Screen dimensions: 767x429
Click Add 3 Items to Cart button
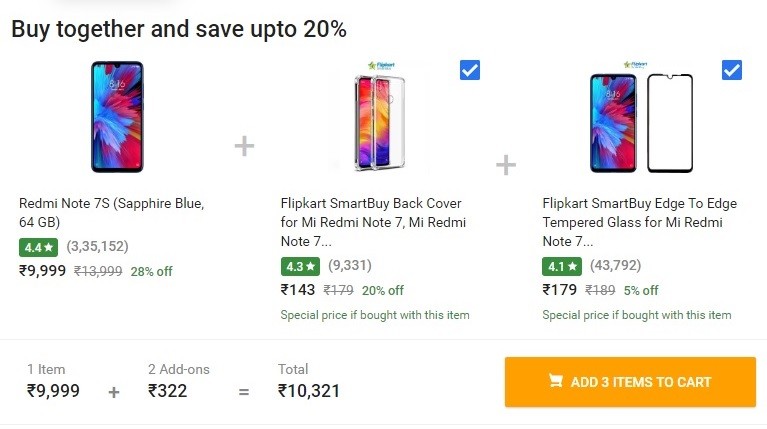630,382
